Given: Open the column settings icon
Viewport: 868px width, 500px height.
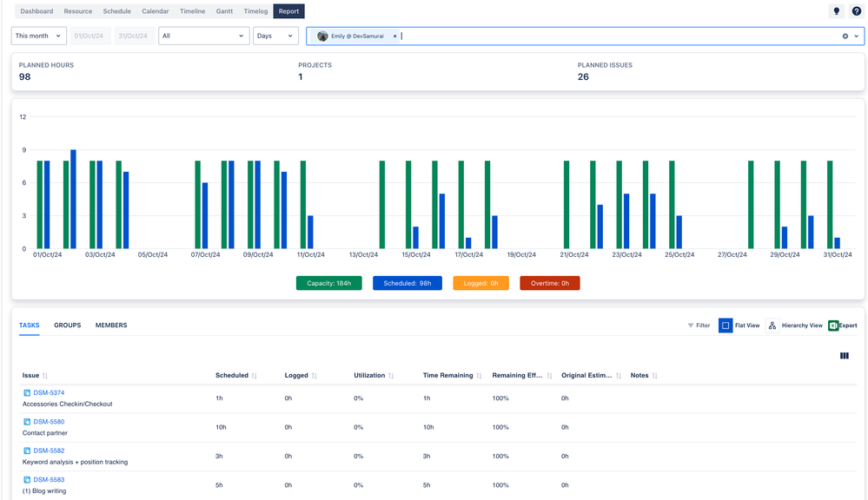Looking at the screenshot, I should tap(844, 356).
